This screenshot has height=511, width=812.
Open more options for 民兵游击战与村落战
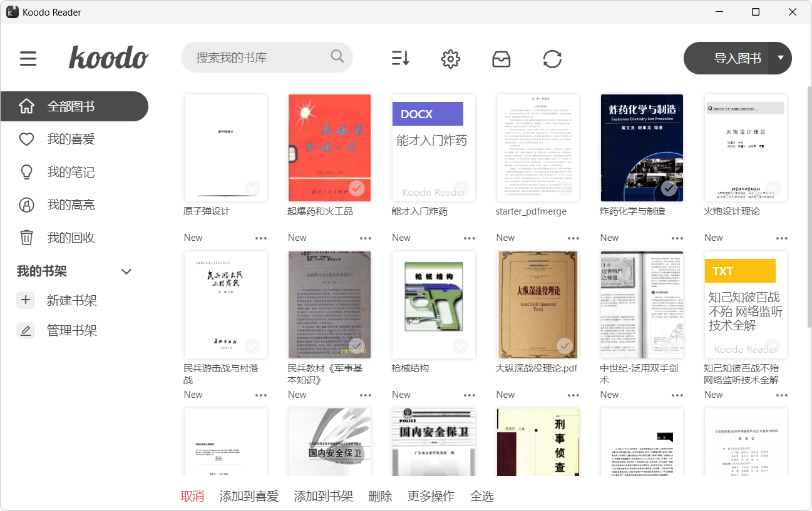pyautogui.click(x=261, y=395)
